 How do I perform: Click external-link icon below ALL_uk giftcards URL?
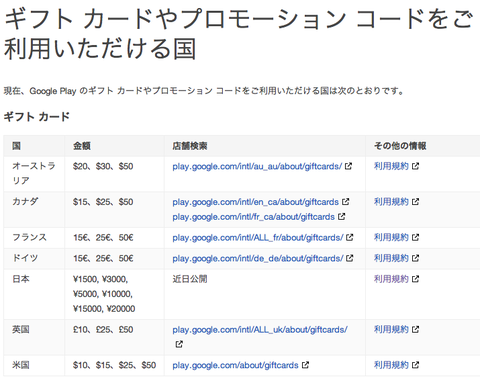point(179,344)
